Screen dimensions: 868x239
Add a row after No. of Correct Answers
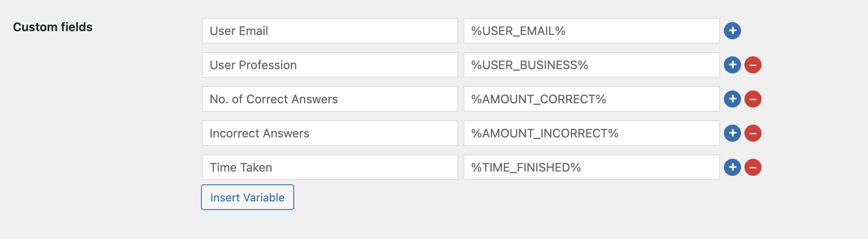point(732,99)
